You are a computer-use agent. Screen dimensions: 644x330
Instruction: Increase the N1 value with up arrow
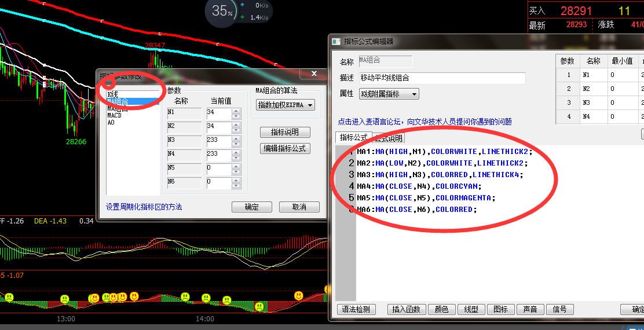point(236,109)
